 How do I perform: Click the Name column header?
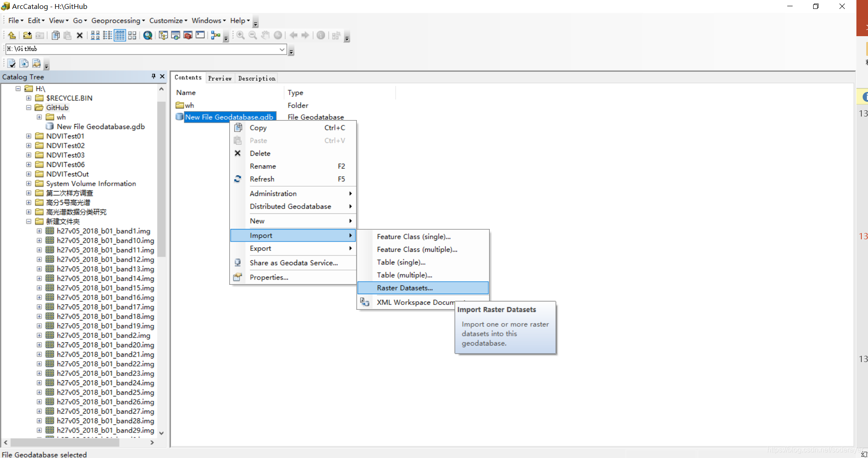coord(229,92)
